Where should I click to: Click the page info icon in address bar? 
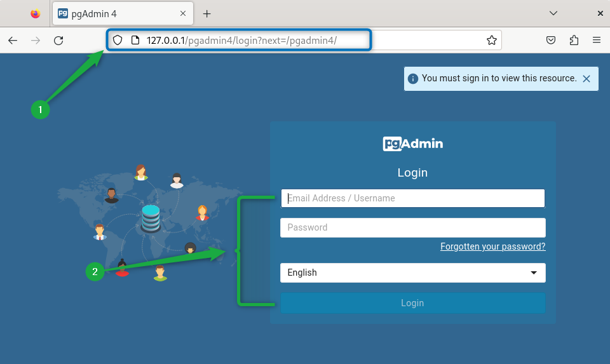[x=135, y=41]
